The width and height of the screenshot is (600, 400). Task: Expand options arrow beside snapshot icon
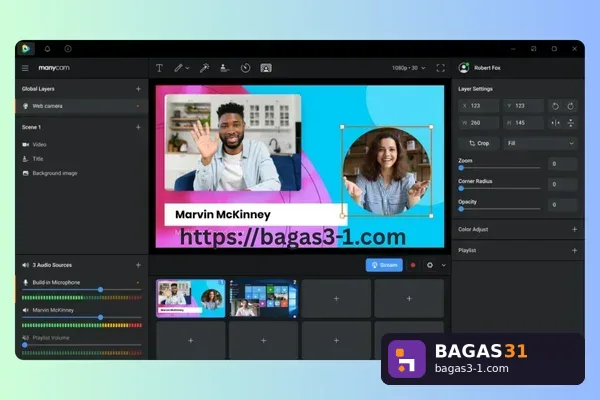click(x=443, y=265)
